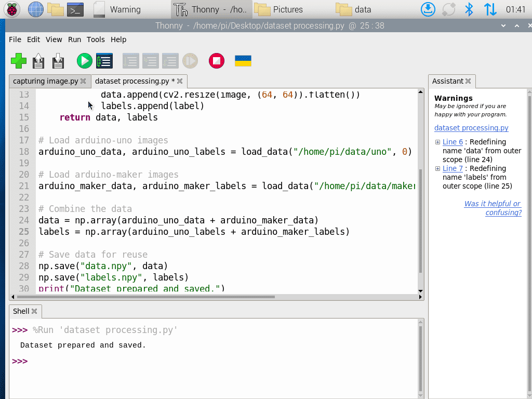Click the Open file toolbar icon

[38, 61]
